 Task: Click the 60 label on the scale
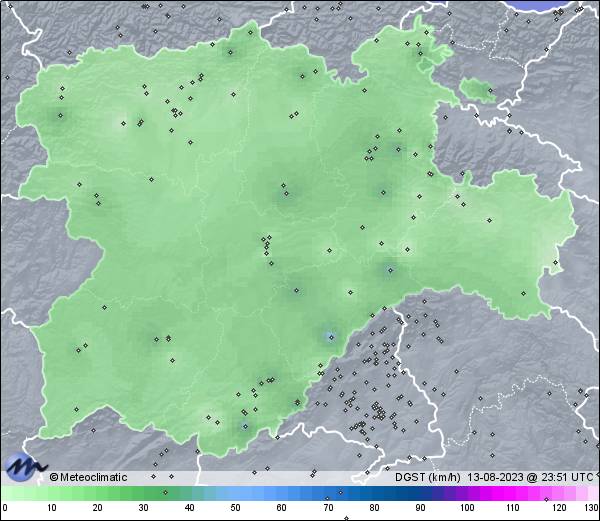click(x=282, y=508)
